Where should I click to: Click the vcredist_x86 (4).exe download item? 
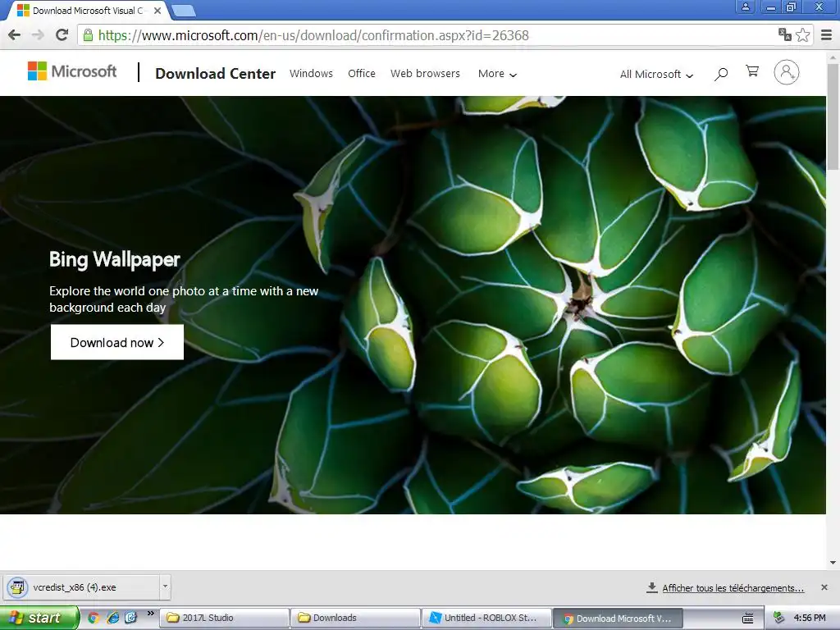click(x=81, y=587)
